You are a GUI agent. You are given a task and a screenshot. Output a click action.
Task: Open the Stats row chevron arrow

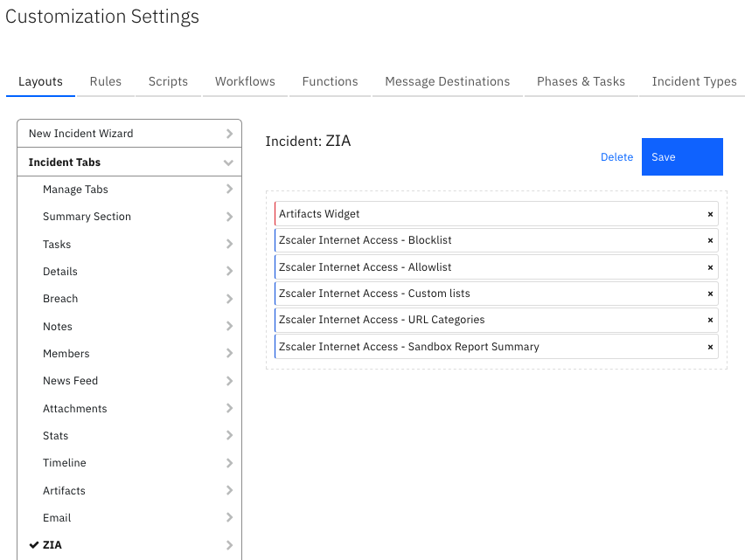(229, 435)
